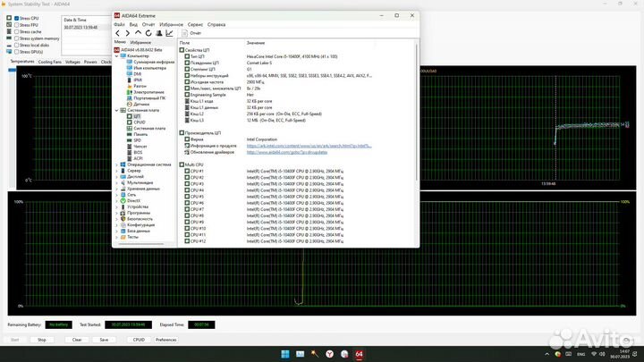Select Суммарная информация in the tree
The height and width of the screenshot is (362, 644).
[x=150, y=62]
